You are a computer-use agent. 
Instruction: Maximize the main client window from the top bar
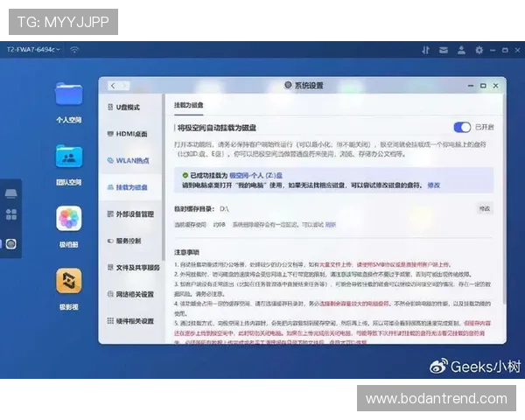(505, 50)
